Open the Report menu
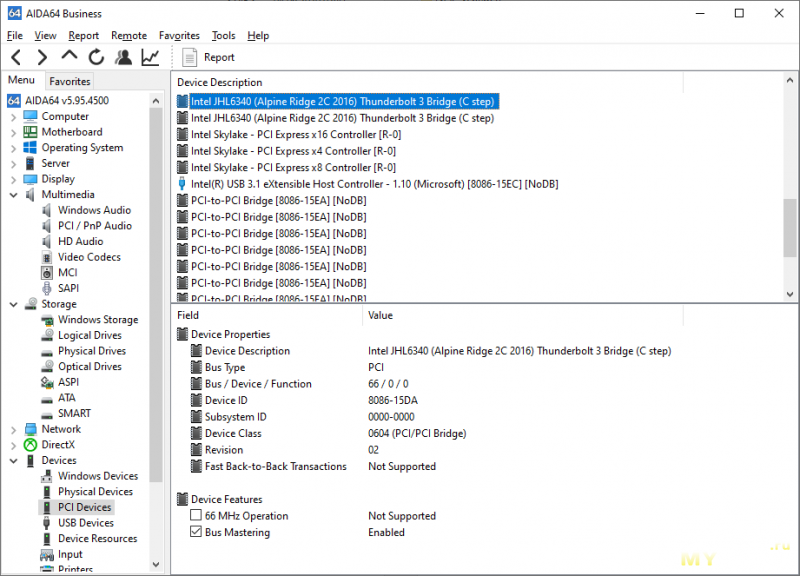800x576 pixels. pos(84,35)
